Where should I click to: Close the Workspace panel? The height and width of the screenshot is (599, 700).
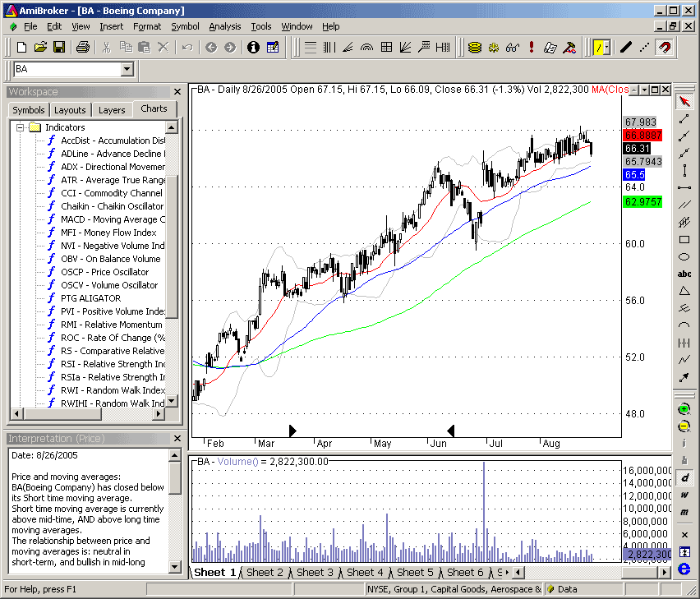(x=177, y=91)
